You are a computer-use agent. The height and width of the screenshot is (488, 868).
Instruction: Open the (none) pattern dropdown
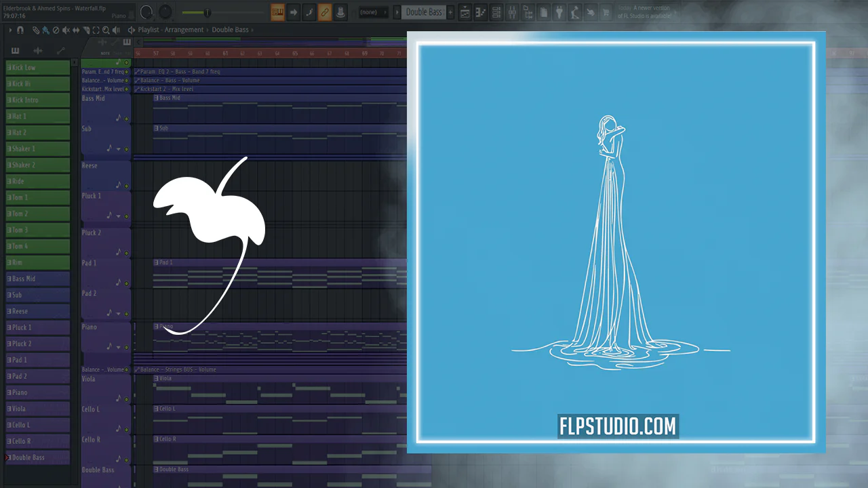click(374, 12)
